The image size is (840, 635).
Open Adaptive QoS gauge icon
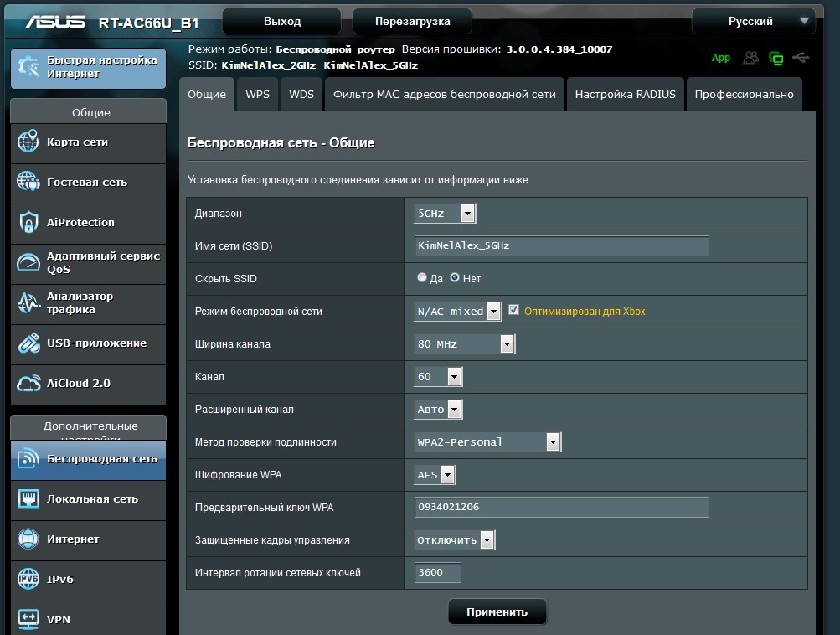[x=28, y=262]
